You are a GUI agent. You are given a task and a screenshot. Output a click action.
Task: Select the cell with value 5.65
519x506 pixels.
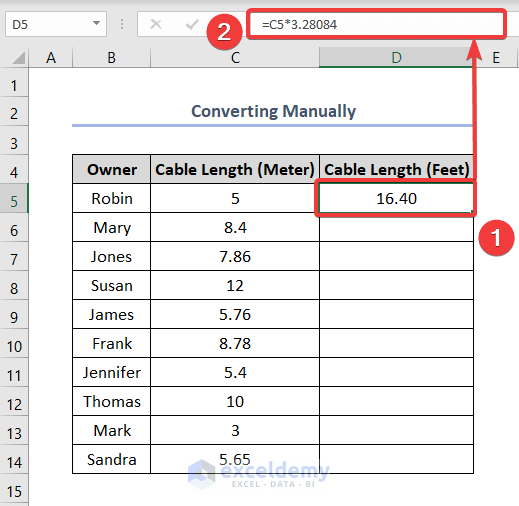[235, 459]
